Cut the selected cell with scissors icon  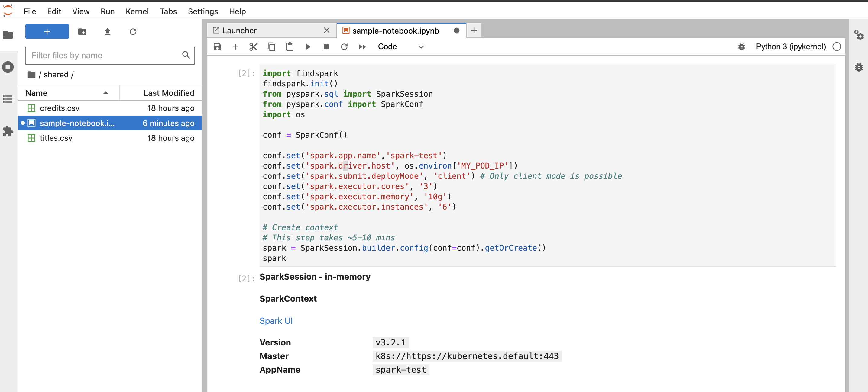253,47
